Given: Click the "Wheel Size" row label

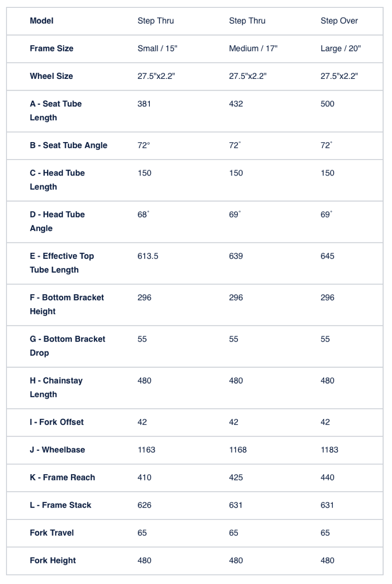Looking at the screenshot, I should [x=51, y=76].
